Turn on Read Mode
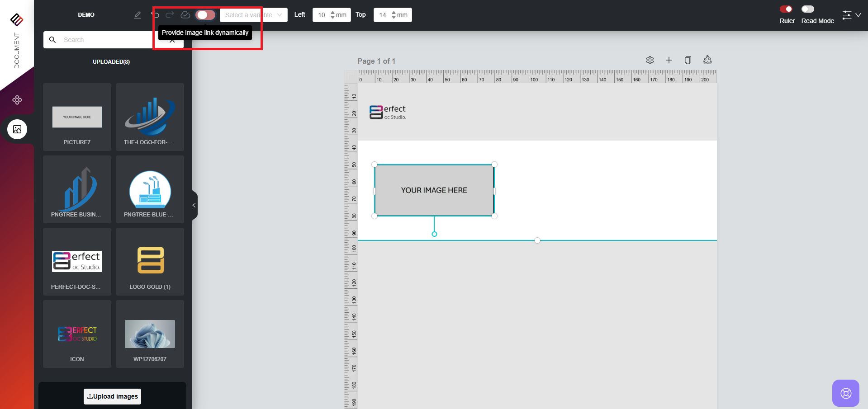 pyautogui.click(x=808, y=9)
